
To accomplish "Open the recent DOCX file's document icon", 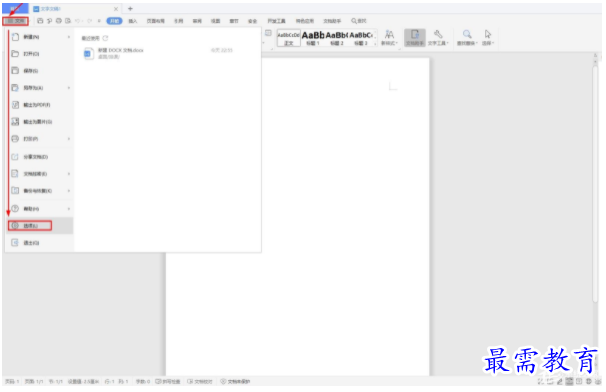I will click(x=89, y=53).
